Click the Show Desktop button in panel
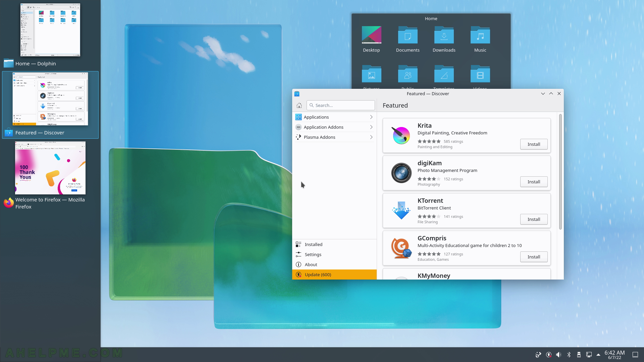The image size is (644, 362). (x=635, y=355)
